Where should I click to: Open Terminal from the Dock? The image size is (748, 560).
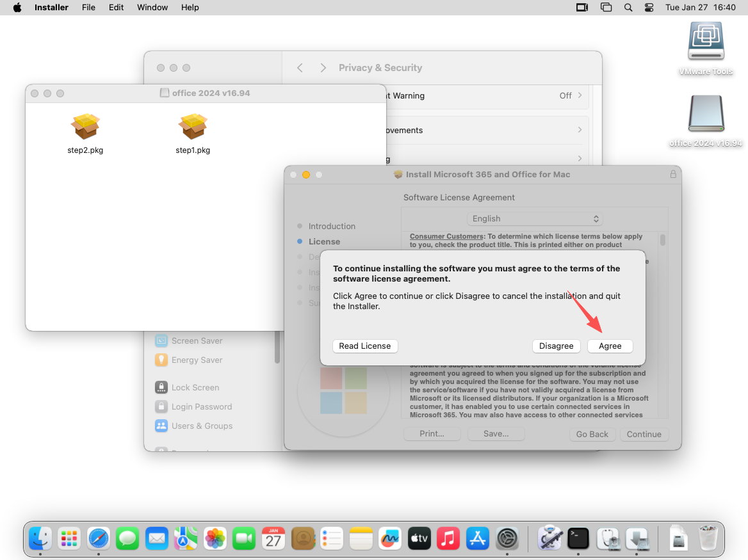point(578,539)
